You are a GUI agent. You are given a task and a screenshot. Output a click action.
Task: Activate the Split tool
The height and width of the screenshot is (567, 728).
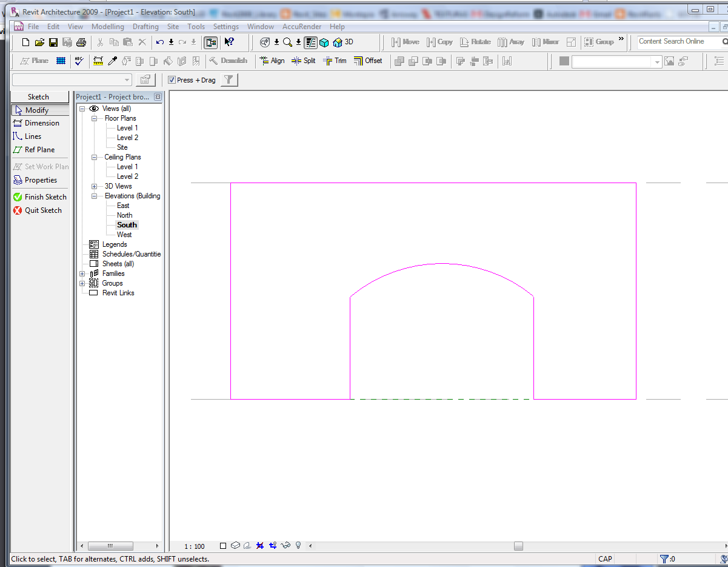(304, 61)
